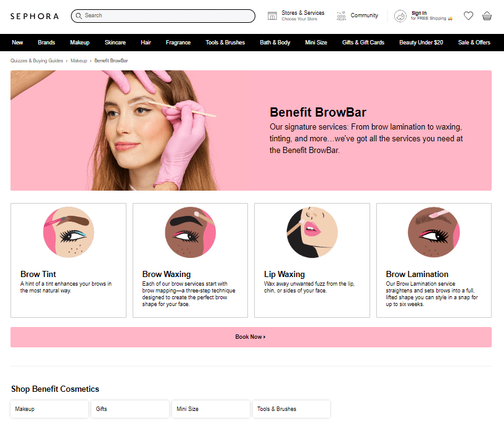
Task: Click the search magnifier icon
Action: [x=79, y=16]
